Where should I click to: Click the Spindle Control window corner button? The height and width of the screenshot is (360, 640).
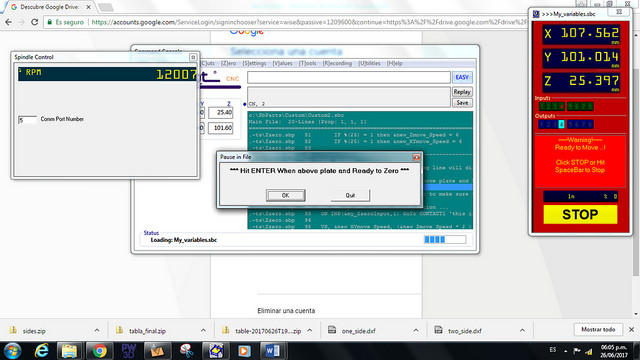[x=193, y=57]
